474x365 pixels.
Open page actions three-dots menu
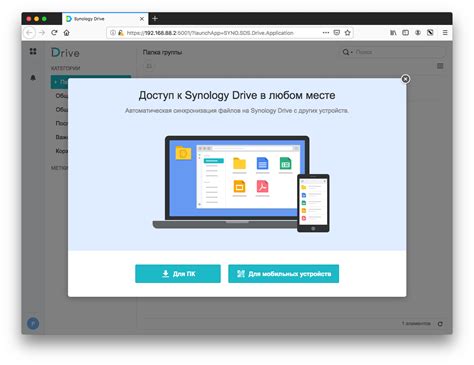[x=326, y=33]
